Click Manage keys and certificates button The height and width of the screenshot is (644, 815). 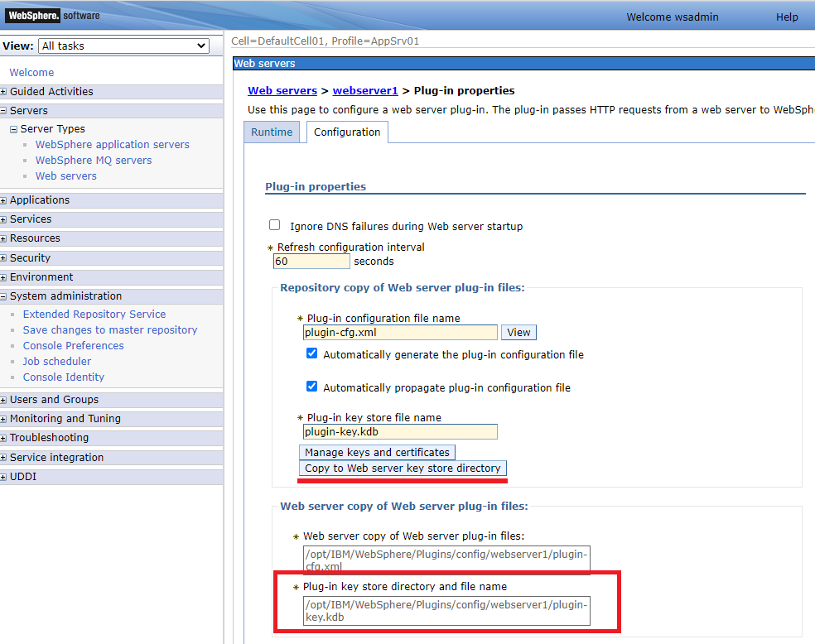coord(378,452)
